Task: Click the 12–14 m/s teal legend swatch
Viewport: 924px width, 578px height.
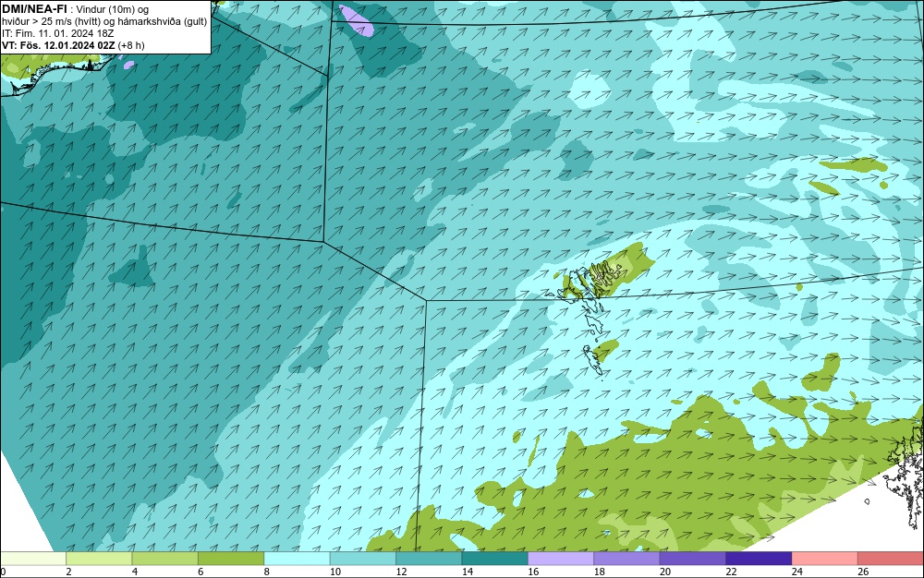Action: pyautogui.click(x=429, y=559)
